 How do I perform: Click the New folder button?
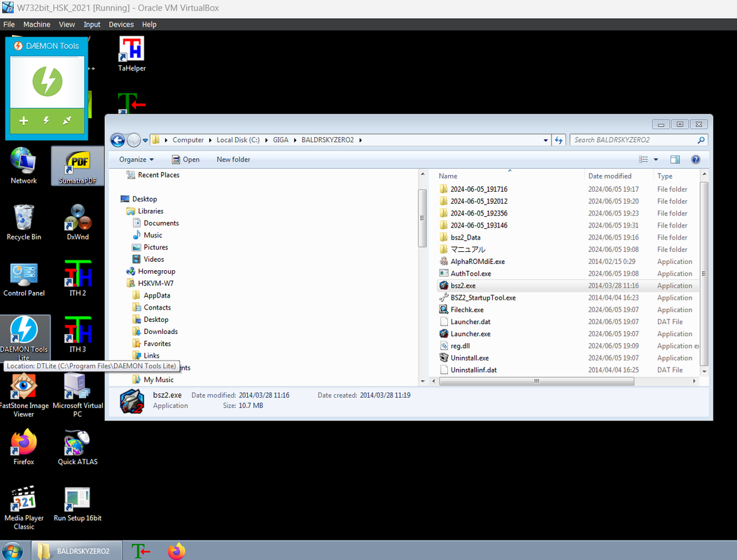233,160
